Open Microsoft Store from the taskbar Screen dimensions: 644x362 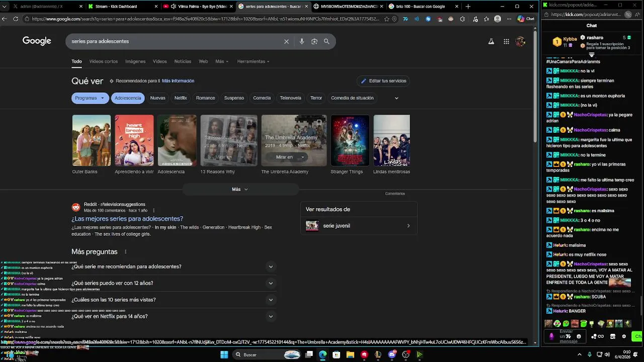(336, 354)
